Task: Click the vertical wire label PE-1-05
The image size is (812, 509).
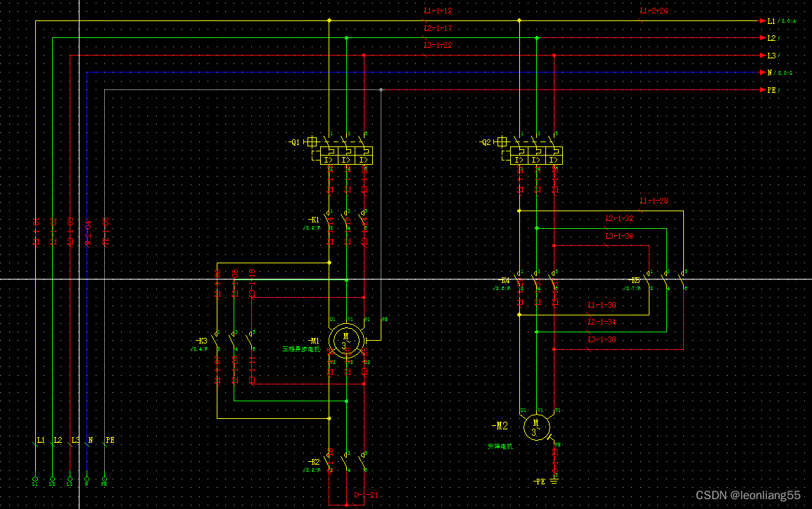Action: tap(106, 232)
